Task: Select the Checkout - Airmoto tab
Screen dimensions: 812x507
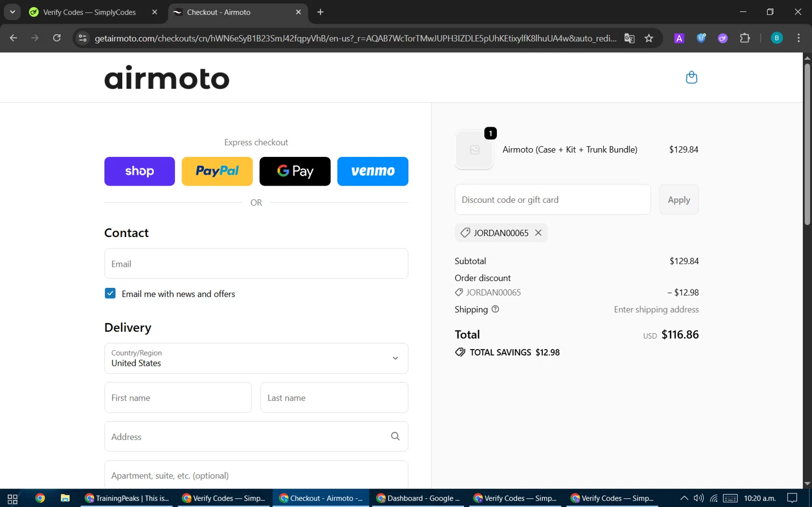Action: [x=237, y=12]
